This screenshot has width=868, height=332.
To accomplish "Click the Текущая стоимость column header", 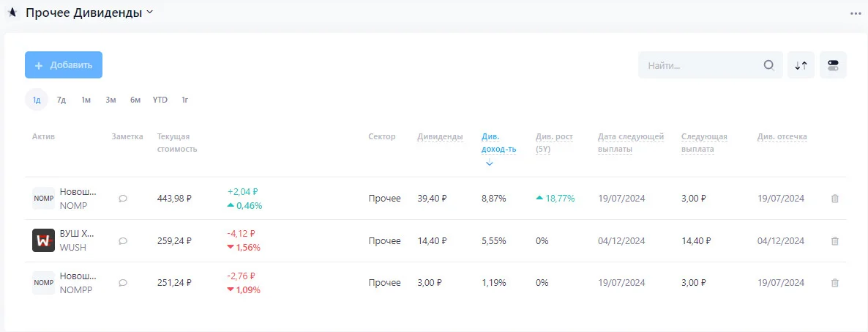I will tap(177, 142).
